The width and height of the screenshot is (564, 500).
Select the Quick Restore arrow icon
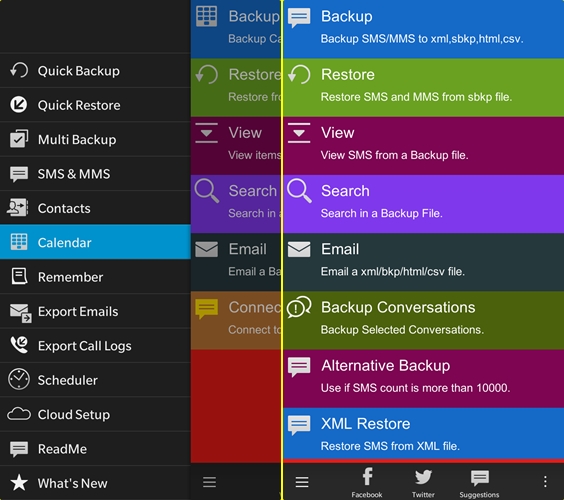[18, 105]
